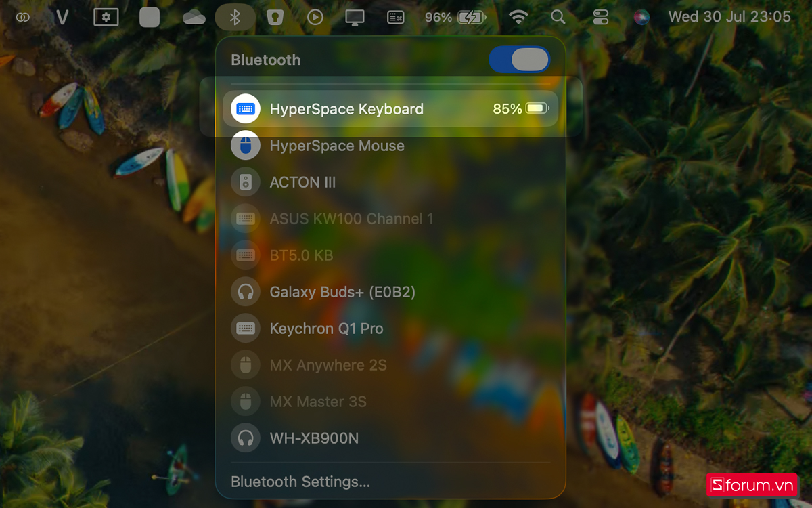Screen dimensions: 812x508
Task: Select HyperSpace Mouse device name
Action: click(337, 146)
